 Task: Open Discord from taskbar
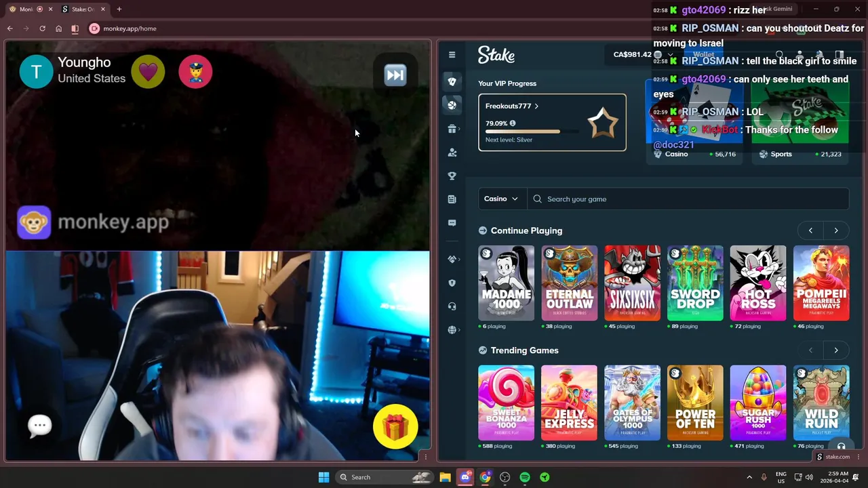465,477
